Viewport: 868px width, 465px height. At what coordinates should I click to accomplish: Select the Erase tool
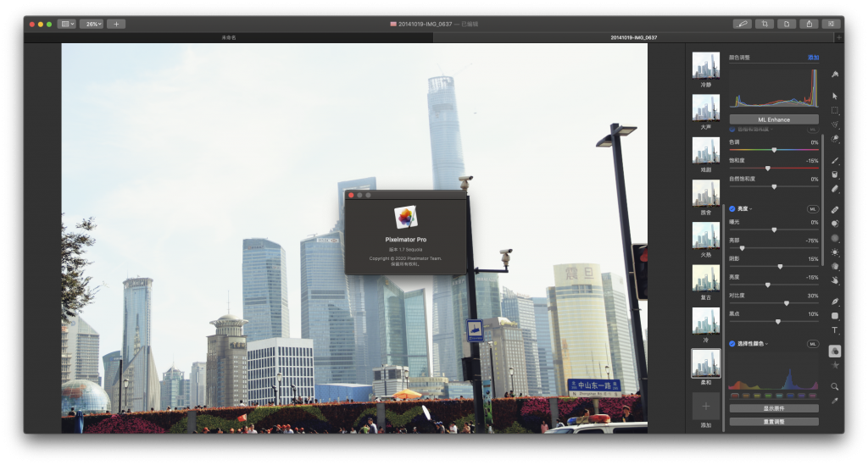tap(835, 189)
